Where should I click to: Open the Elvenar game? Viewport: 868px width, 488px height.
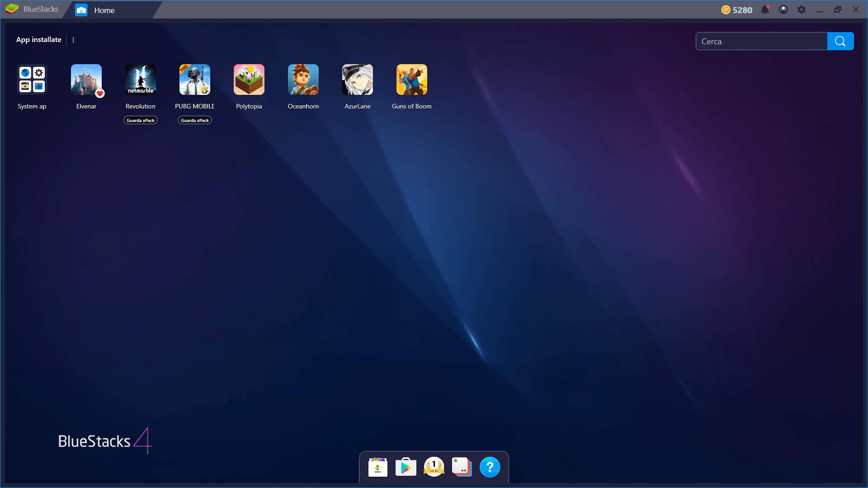[86, 80]
